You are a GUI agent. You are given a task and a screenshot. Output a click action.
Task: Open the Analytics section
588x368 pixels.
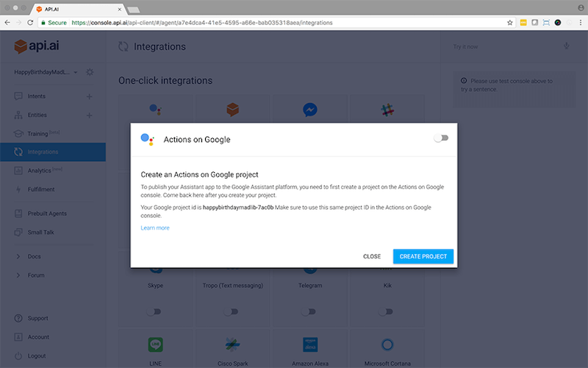[x=45, y=171]
